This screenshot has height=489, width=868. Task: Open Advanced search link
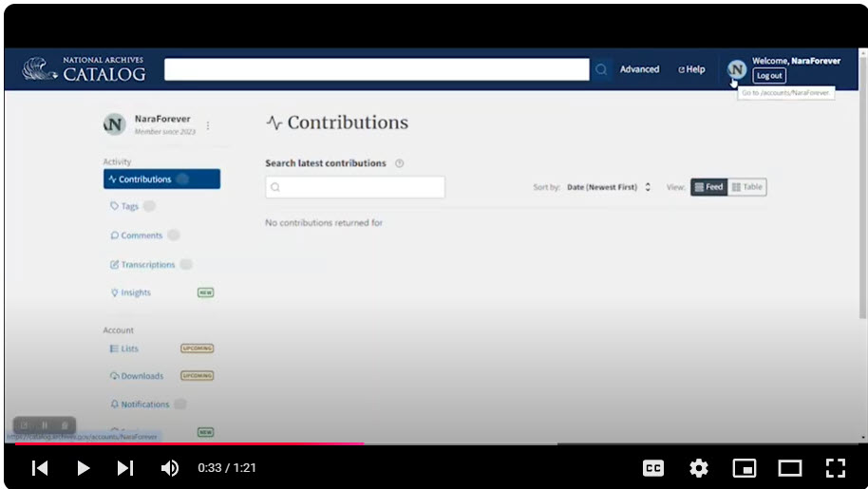click(x=639, y=69)
